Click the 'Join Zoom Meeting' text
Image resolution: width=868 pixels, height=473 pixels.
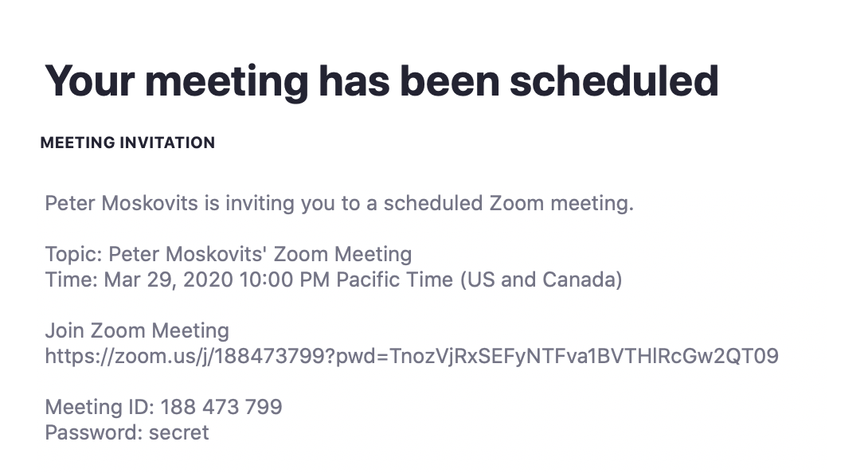tap(137, 330)
